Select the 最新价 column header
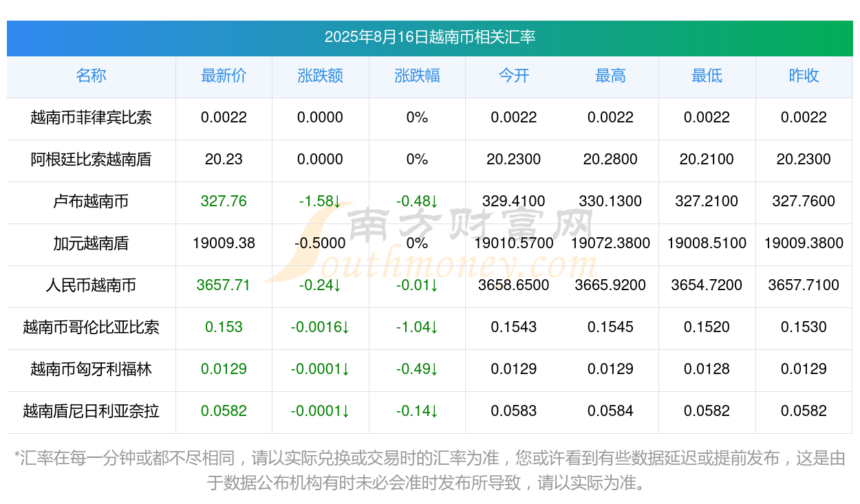 click(224, 76)
